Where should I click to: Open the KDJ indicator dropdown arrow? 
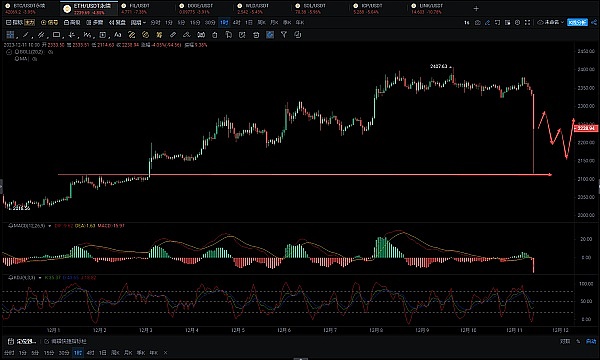pos(40,277)
